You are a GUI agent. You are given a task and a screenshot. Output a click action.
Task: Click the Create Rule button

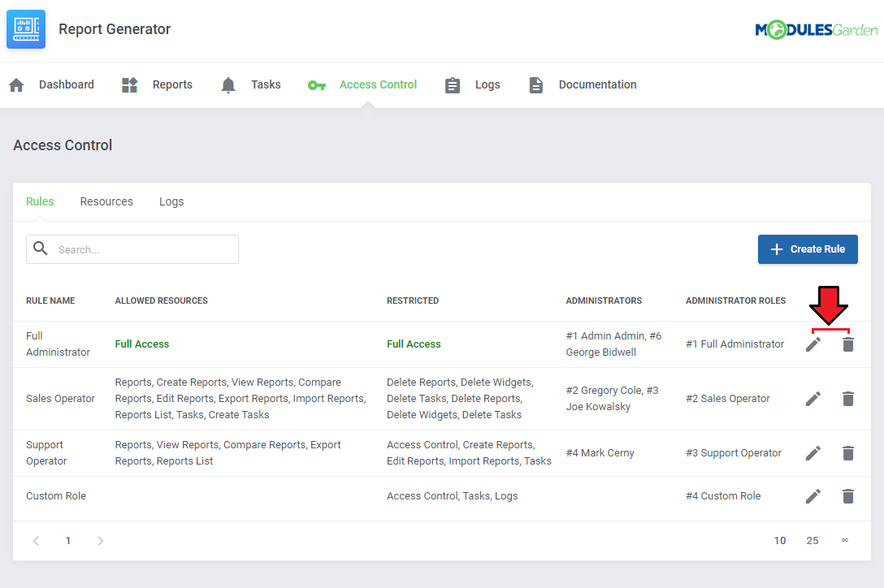pyautogui.click(x=808, y=249)
